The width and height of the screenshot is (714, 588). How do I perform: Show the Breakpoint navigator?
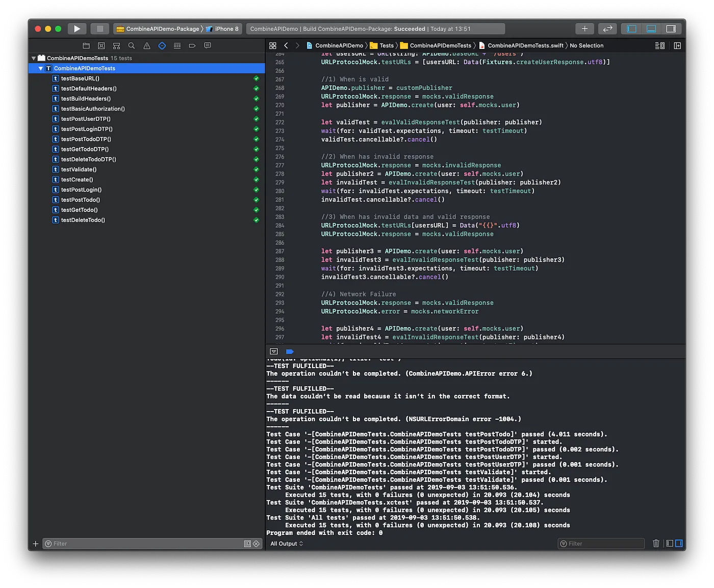point(192,45)
